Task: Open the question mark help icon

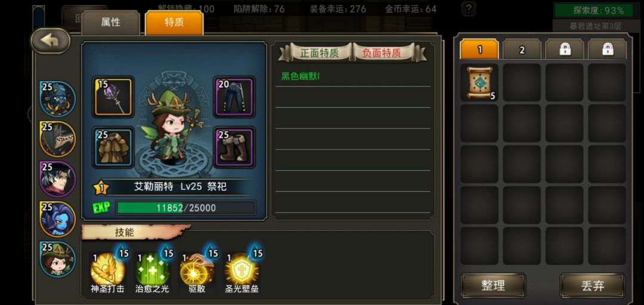Action: click(469, 8)
